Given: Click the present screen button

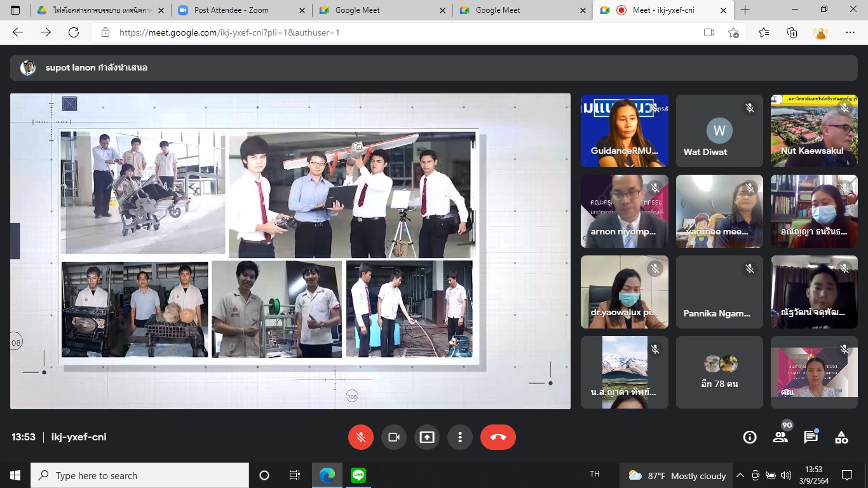Looking at the screenshot, I should pos(427,437).
